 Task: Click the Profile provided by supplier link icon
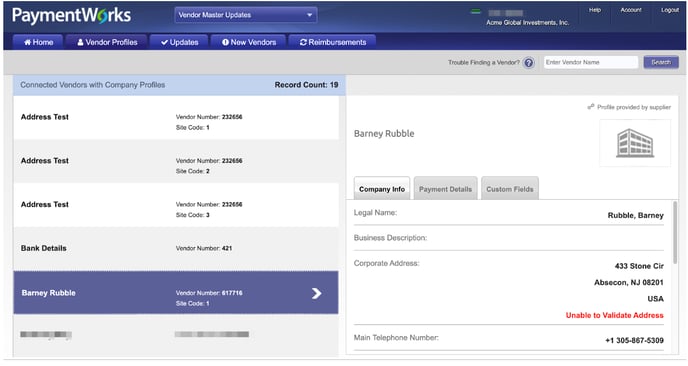point(591,107)
